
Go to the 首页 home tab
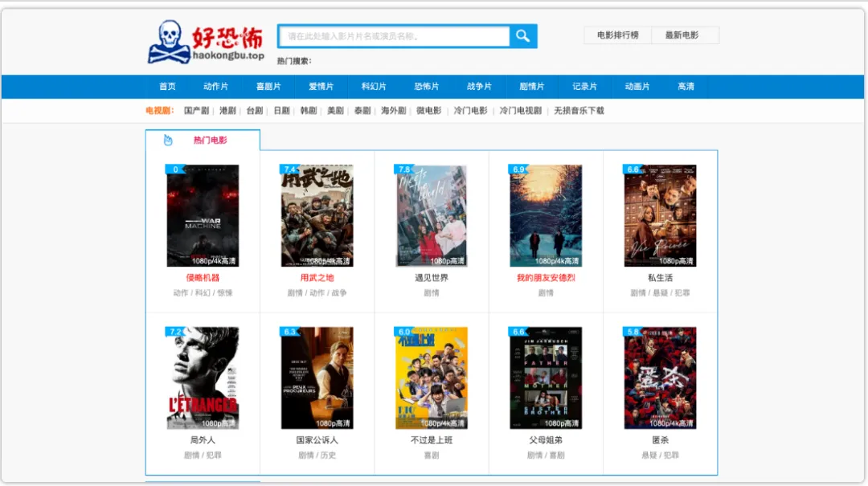pos(167,86)
